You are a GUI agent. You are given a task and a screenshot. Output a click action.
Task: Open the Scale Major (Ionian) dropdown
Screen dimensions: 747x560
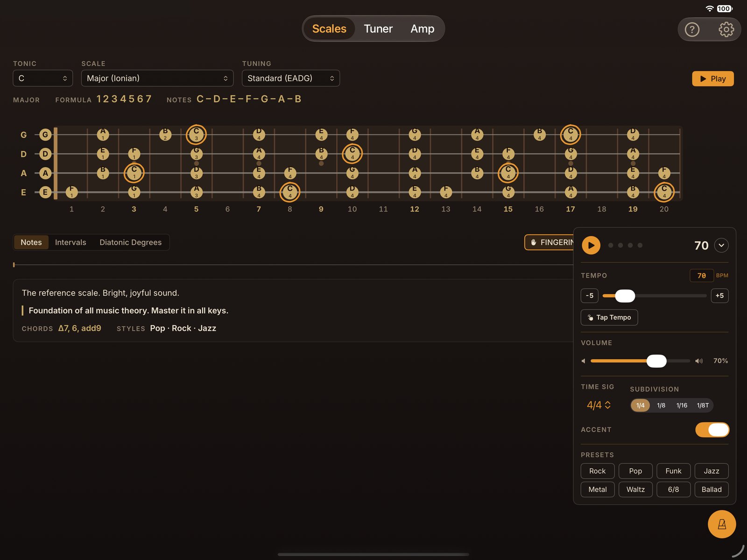click(x=157, y=78)
